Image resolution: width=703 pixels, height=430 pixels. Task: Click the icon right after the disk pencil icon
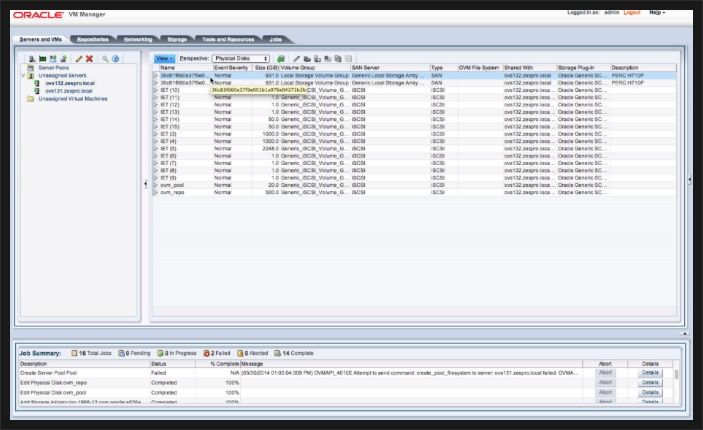pyautogui.click(x=307, y=58)
